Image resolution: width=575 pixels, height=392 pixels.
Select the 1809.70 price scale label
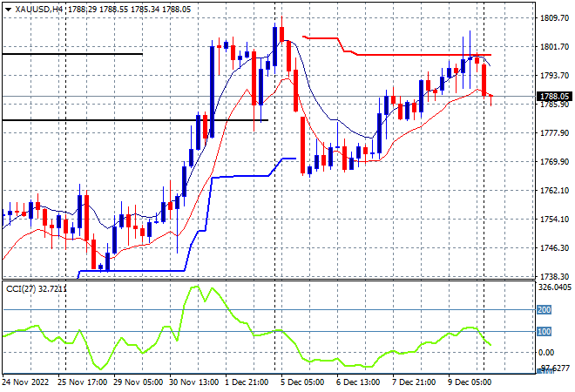(554, 18)
